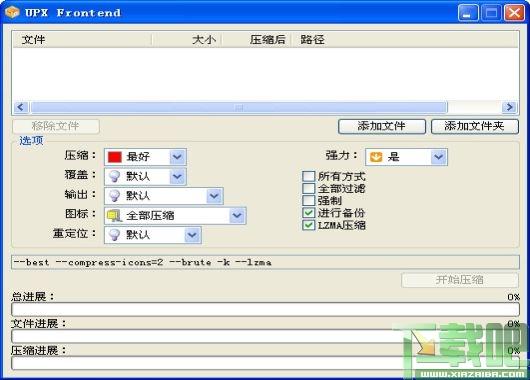The image size is (530, 380).
Task: Click the 路径 column header
Action: tap(405, 40)
